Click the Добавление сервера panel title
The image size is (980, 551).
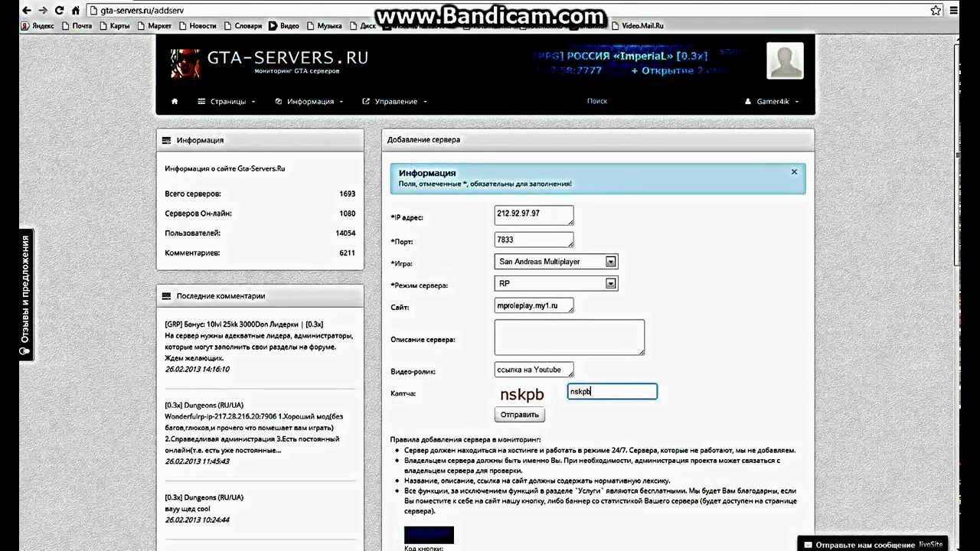[x=423, y=140]
